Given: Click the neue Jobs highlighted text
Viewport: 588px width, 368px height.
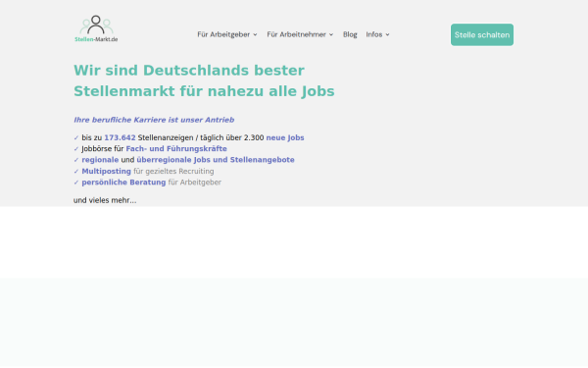Looking at the screenshot, I should pyautogui.click(x=285, y=137).
